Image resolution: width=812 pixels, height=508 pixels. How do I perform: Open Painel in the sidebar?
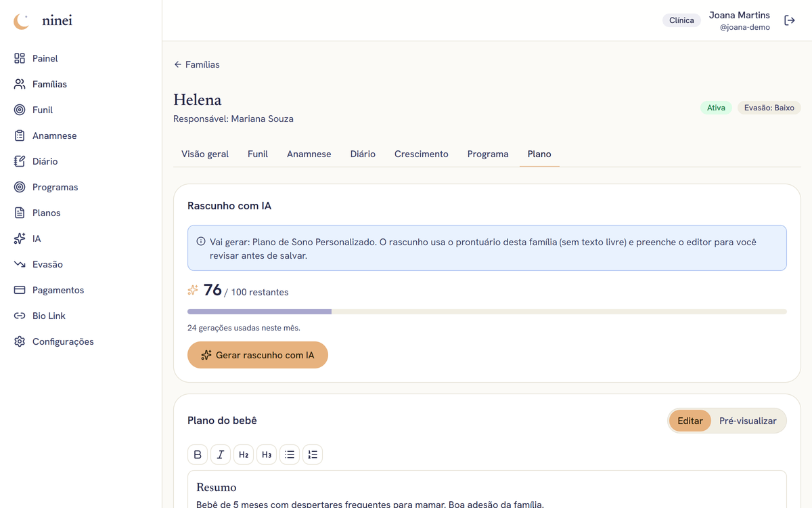click(x=81, y=58)
